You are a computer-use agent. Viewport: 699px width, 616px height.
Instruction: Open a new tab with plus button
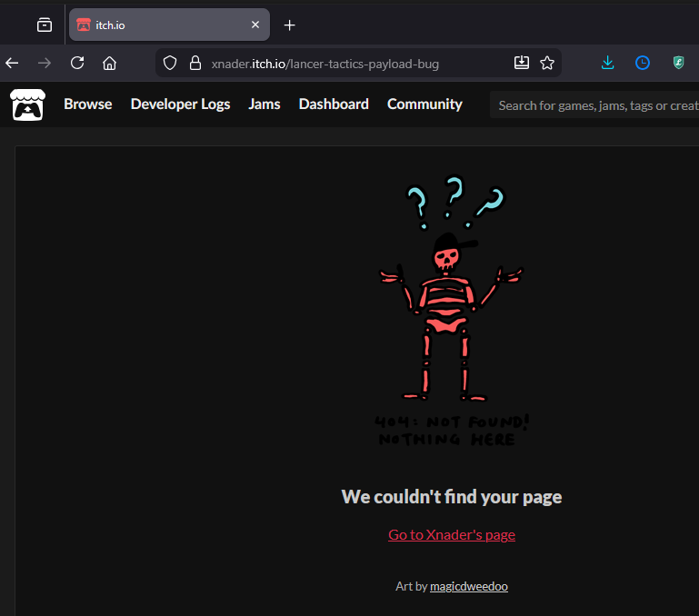click(x=289, y=25)
